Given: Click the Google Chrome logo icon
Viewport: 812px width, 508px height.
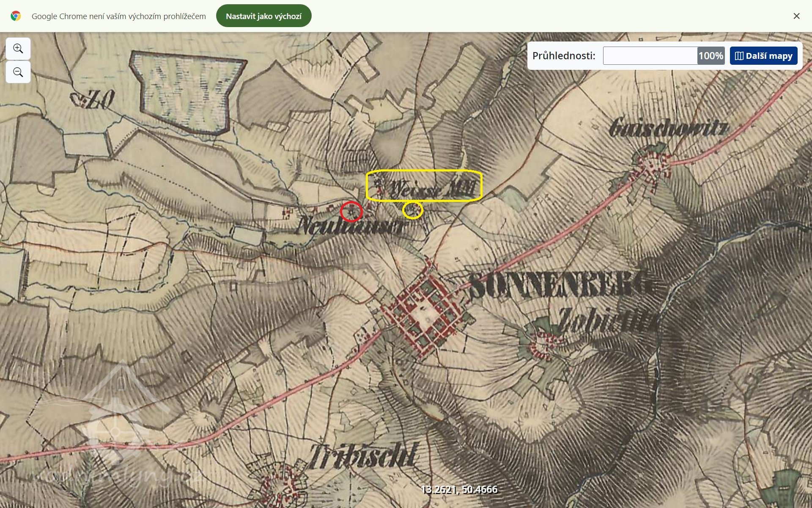Looking at the screenshot, I should coord(16,16).
